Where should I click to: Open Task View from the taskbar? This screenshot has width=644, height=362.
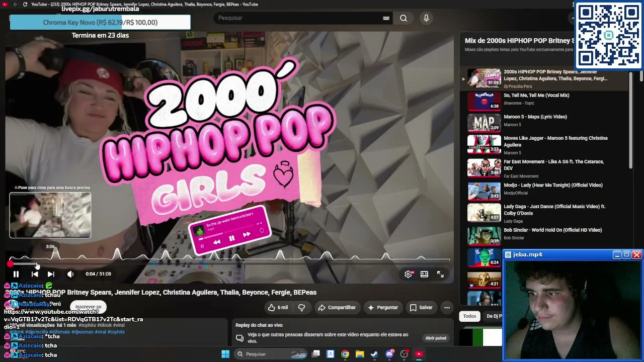pos(316,354)
